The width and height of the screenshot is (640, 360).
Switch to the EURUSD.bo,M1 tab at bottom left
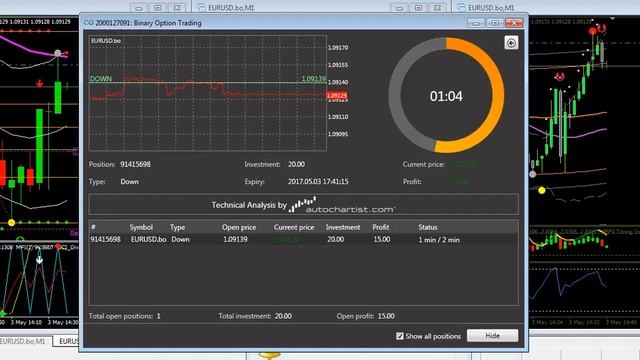(23, 341)
